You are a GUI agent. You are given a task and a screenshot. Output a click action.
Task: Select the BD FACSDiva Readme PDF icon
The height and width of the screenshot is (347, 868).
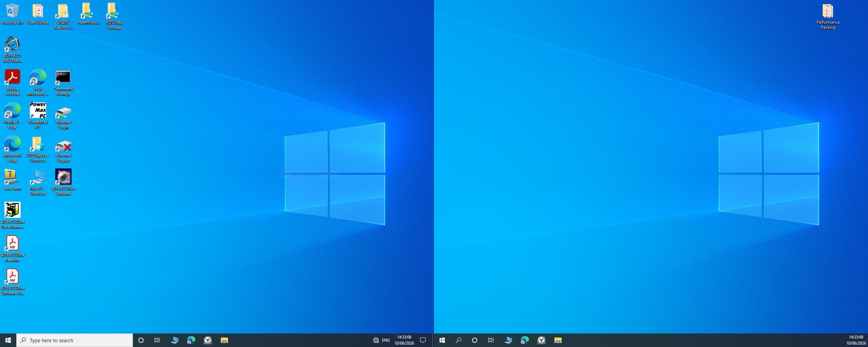[13, 249]
